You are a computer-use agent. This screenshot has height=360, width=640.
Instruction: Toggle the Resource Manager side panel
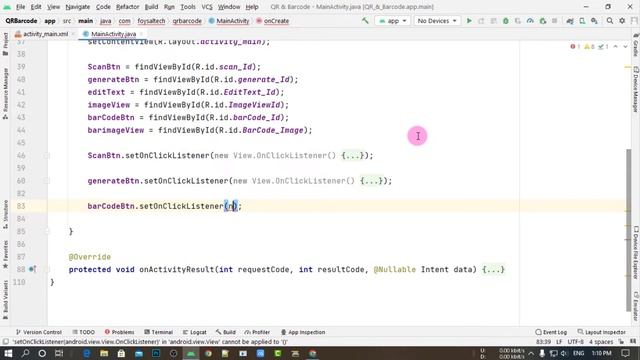coord(5,93)
